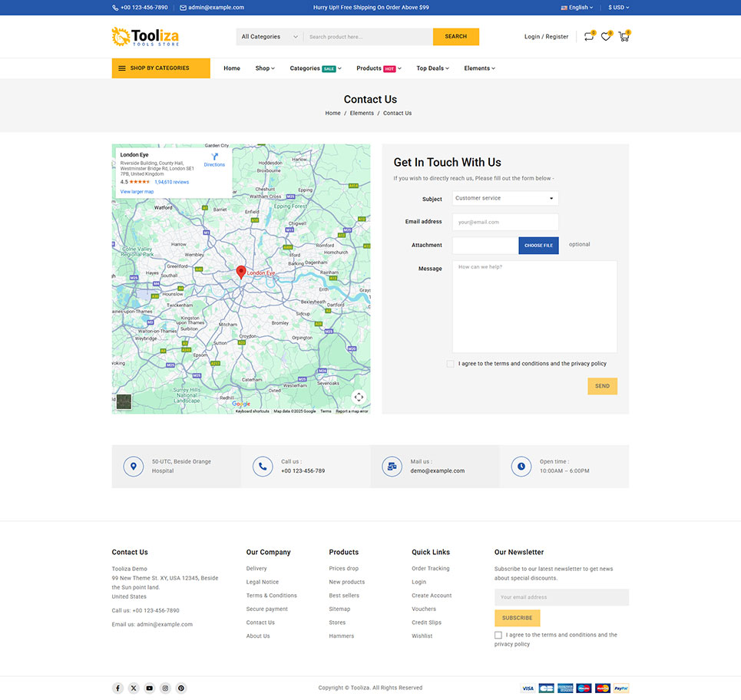Open the X social icon
Viewport: 741px width, 700px height.
[x=134, y=688]
